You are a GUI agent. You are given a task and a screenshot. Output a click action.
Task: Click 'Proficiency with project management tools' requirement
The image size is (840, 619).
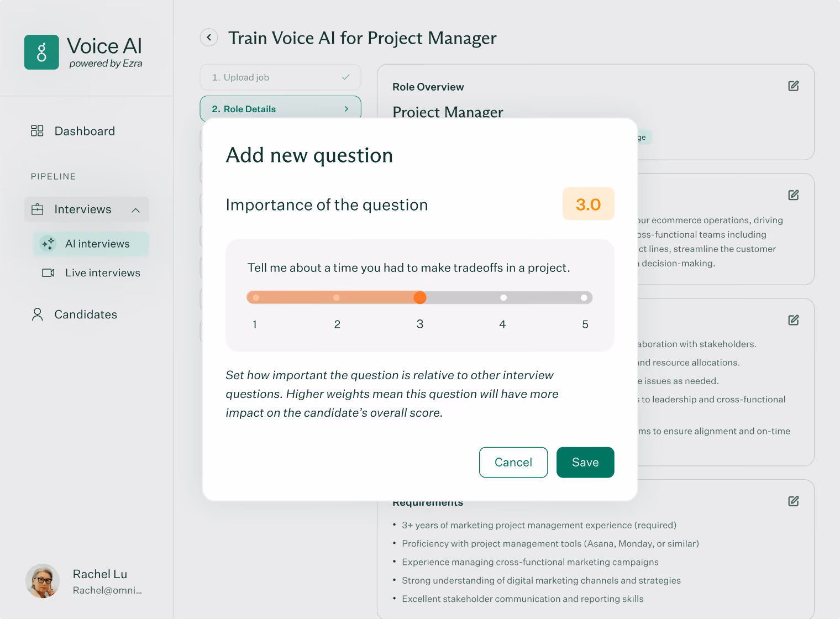[x=550, y=544]
